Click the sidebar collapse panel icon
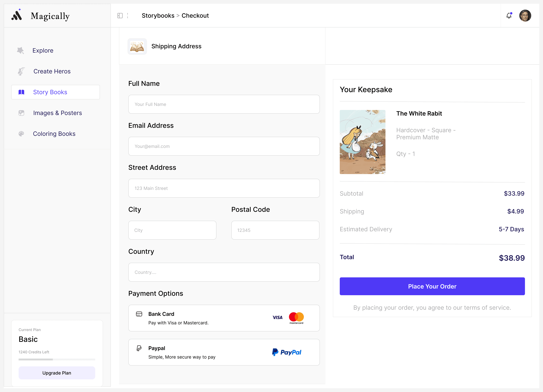 [x=120, y=16]
